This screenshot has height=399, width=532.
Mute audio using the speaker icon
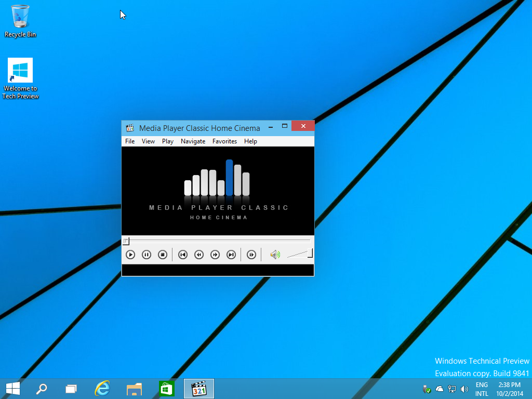[x=275, y=255]
